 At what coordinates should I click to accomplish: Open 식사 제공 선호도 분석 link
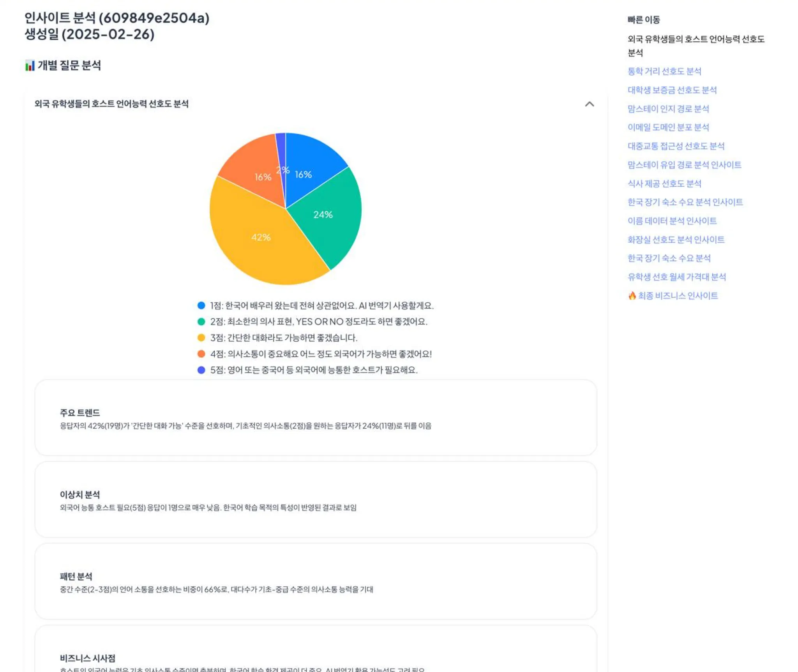tap(664, 183)
